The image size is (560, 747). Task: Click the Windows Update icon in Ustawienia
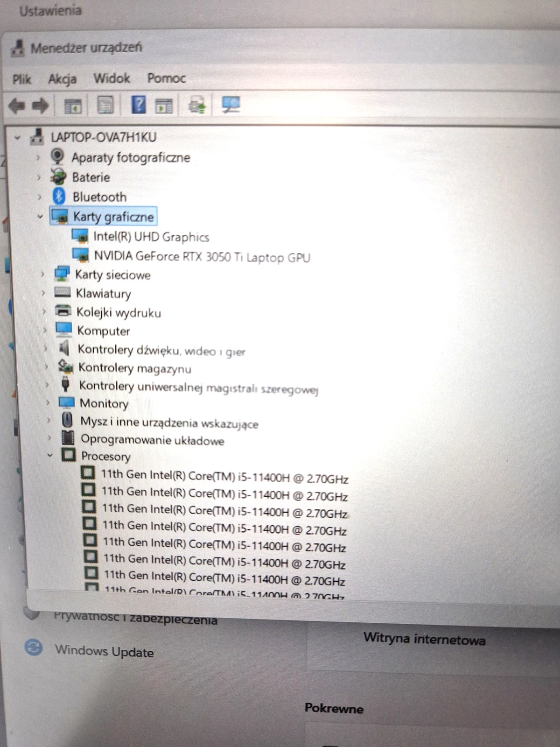click(33, 648)
